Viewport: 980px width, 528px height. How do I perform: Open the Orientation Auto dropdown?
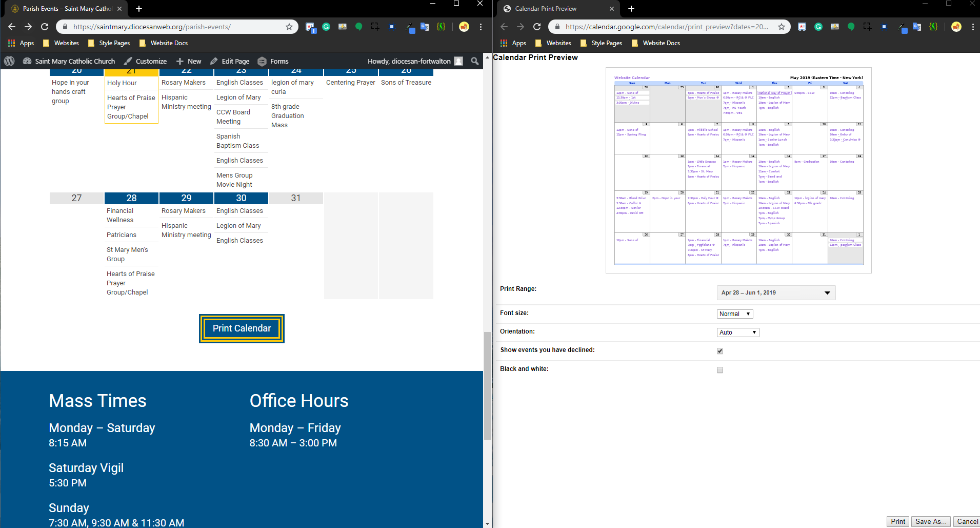point(737,333)
